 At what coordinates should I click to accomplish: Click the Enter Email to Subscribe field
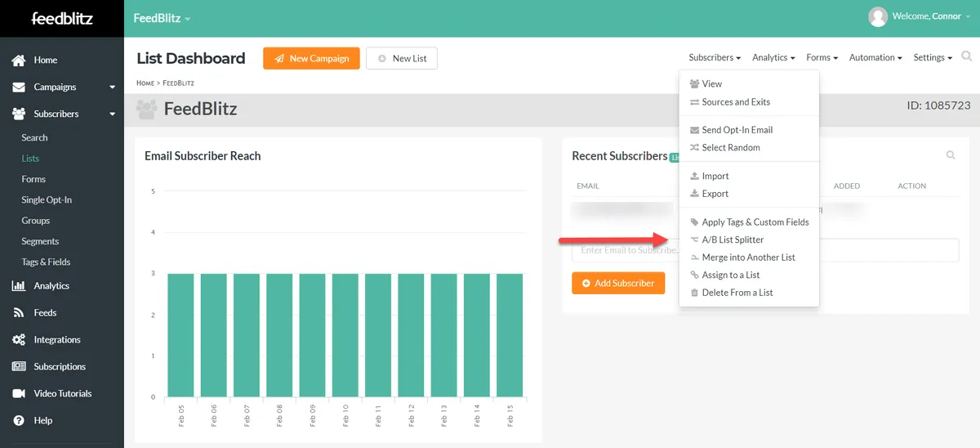(x=625, y=250)
